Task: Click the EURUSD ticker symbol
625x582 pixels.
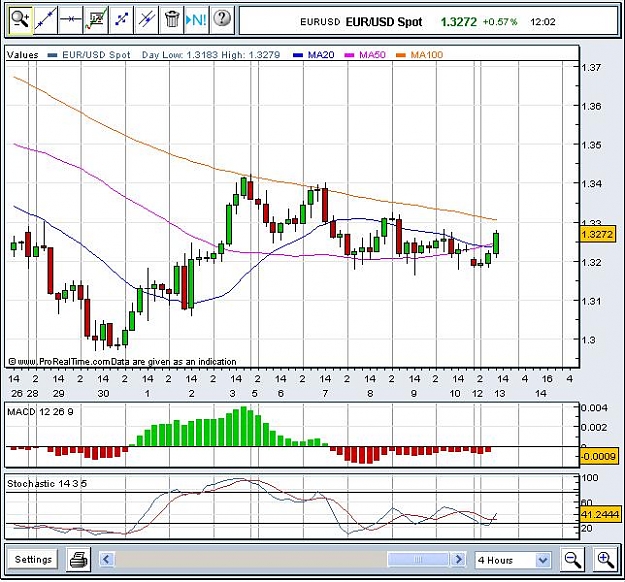Action: tap(320, 22)
